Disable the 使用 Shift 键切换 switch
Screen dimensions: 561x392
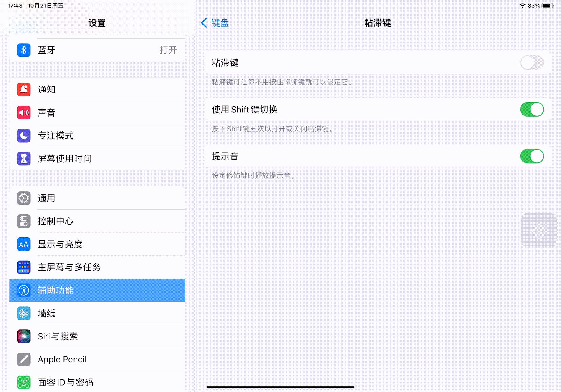(531, 109)
